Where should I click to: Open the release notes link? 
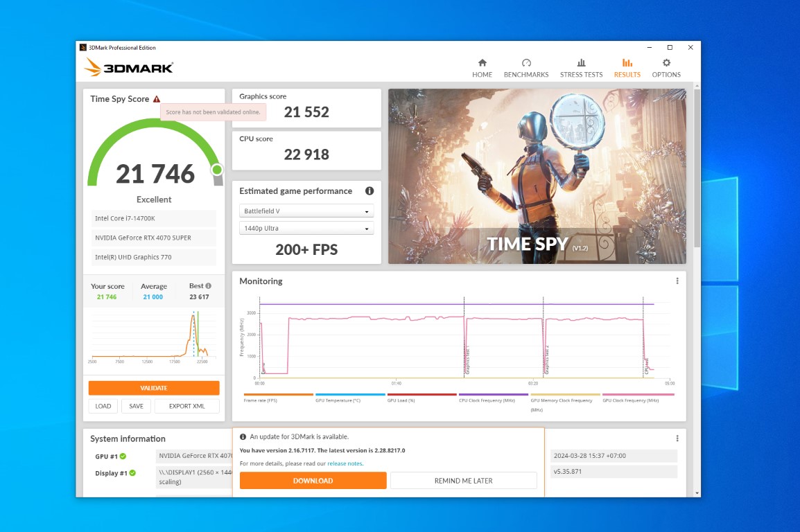click(x=345, y=463)
